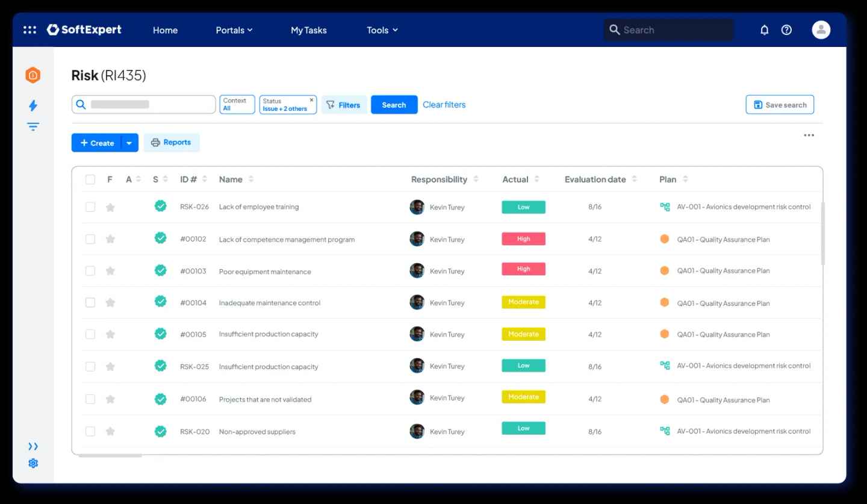Click the notifications bell icon
867x504 pixels.
(764, 30)
